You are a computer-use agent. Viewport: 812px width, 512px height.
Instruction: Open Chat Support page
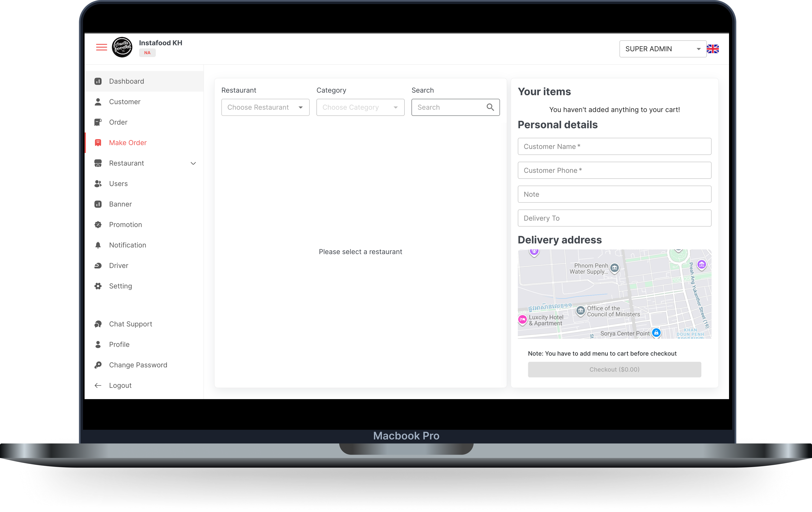point(144,324)
